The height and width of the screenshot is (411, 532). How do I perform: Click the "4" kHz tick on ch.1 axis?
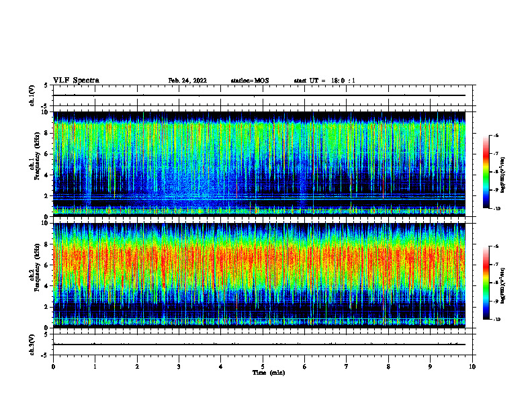pyautogui.click(x=48, y=175)
